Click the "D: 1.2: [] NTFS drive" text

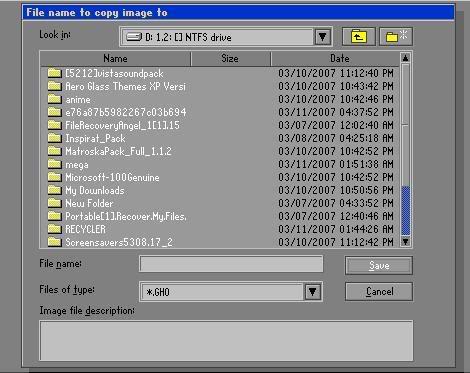188,37
